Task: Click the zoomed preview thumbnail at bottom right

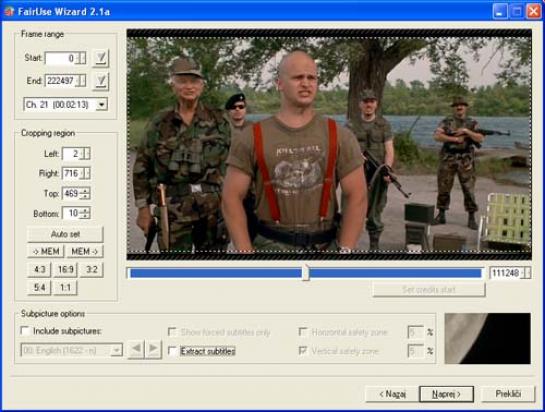Action: pyautogui.click(x=488, y=338)
